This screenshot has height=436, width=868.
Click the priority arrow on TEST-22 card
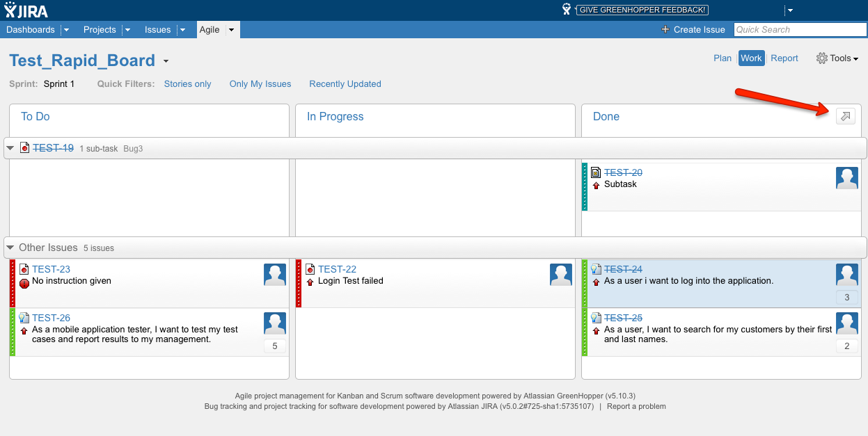click(x=310, y=282)
